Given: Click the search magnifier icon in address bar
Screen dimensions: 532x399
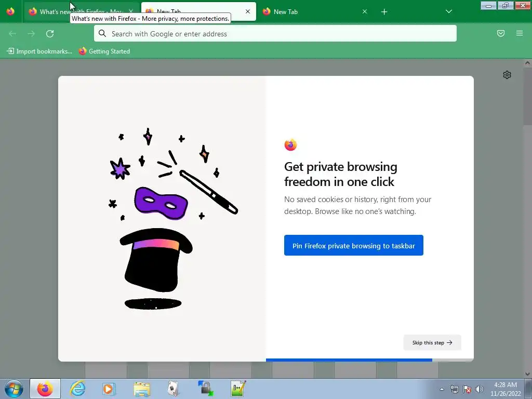Looking at the screenshot, I should click(102, 33).
